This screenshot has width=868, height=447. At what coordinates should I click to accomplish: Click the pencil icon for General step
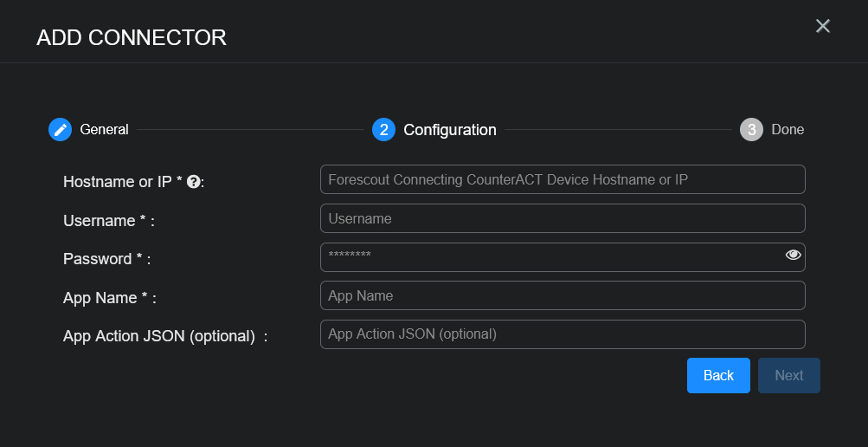coord(60,130)
